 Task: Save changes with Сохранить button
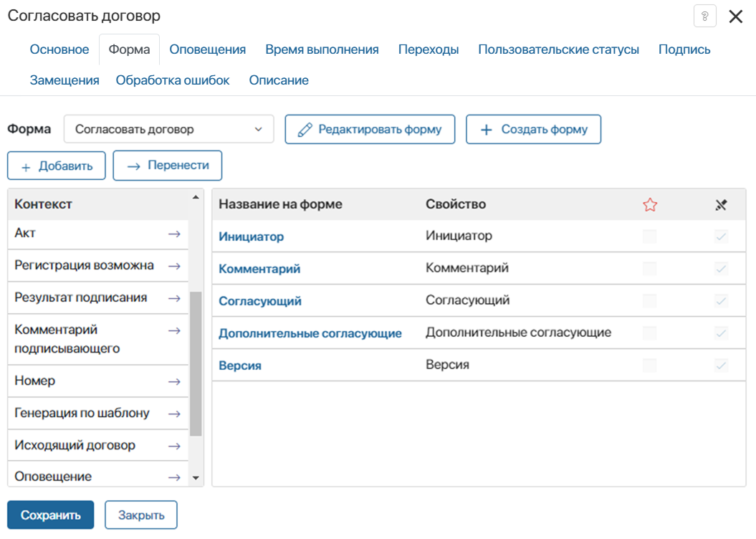(x=51, y=515)
